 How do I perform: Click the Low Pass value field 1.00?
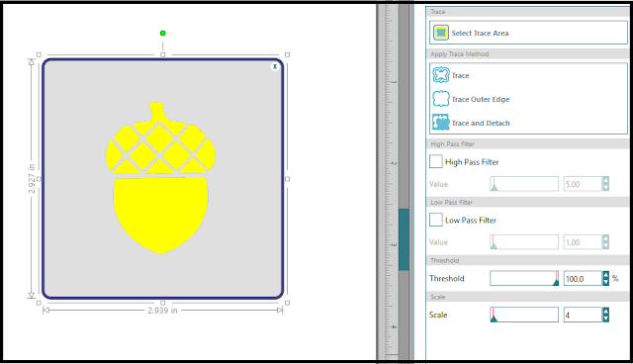(x=583, y=242)
